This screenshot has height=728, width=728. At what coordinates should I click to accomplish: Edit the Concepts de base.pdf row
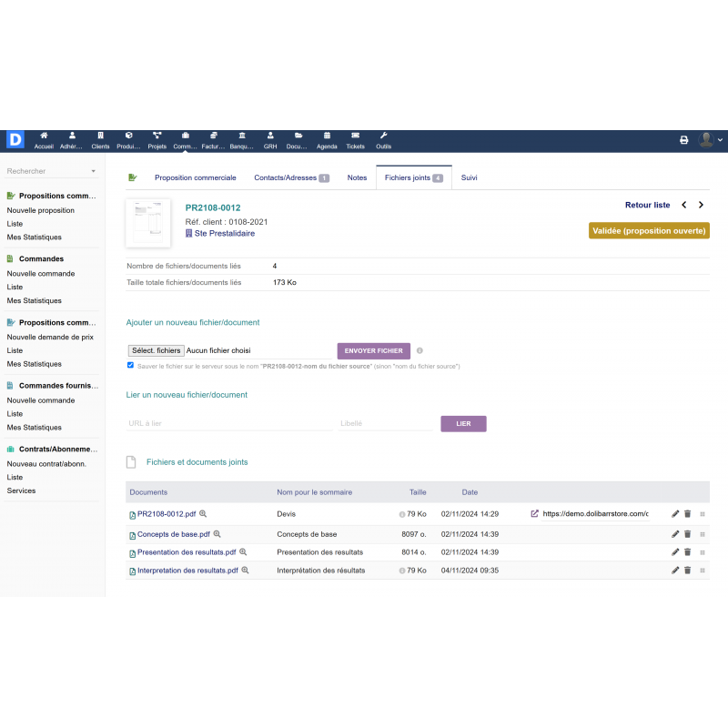(675, 534)
